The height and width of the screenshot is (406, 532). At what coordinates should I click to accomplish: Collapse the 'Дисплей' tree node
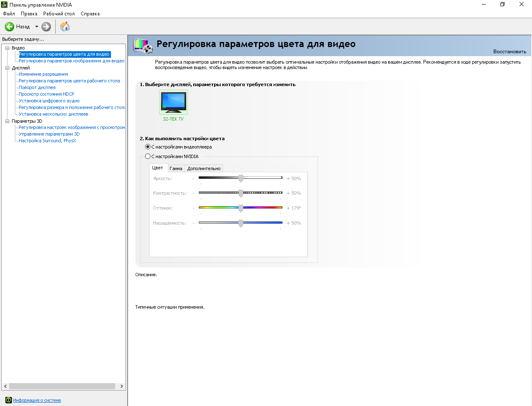[x=7, y=68]
